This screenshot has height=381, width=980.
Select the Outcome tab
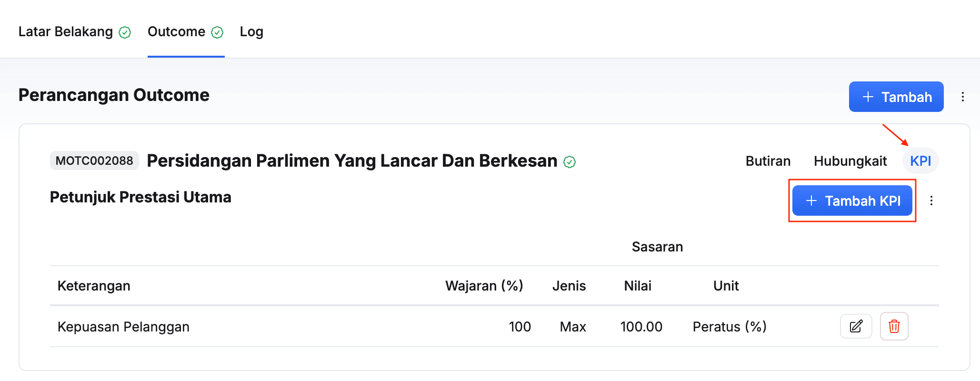coord(177,31)
